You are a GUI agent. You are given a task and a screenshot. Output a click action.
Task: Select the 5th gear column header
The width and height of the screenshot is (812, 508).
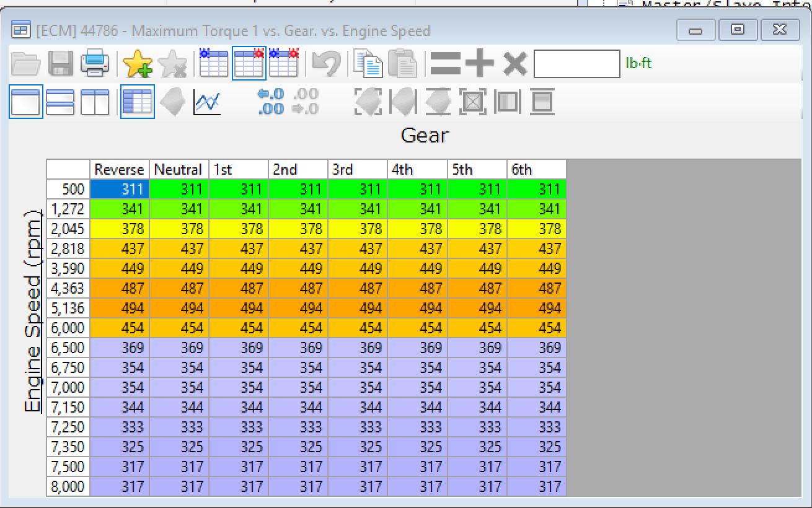pos(477,169)
